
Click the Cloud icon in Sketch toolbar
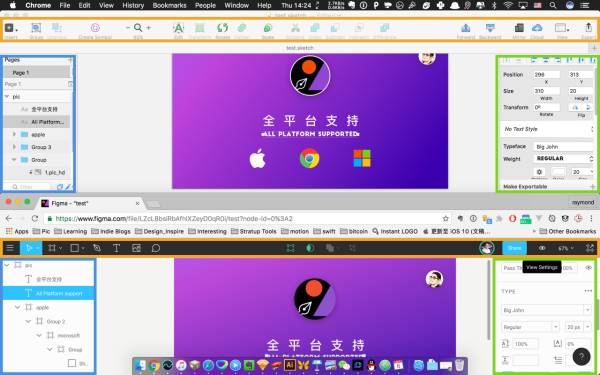537,28
